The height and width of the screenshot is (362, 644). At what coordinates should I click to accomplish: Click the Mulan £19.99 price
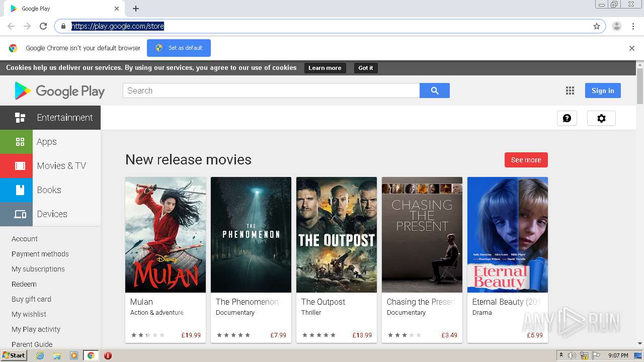click(191, 335)
